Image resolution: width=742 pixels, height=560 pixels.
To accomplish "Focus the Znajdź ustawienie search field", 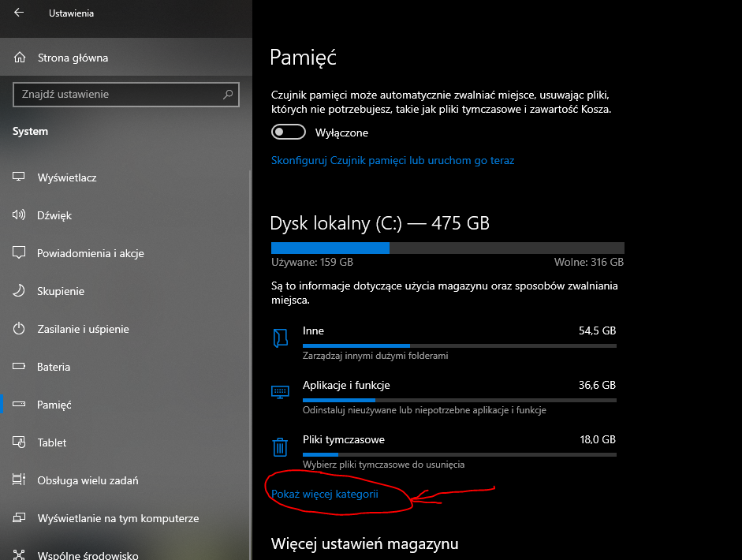I will (x=126, y=94).
